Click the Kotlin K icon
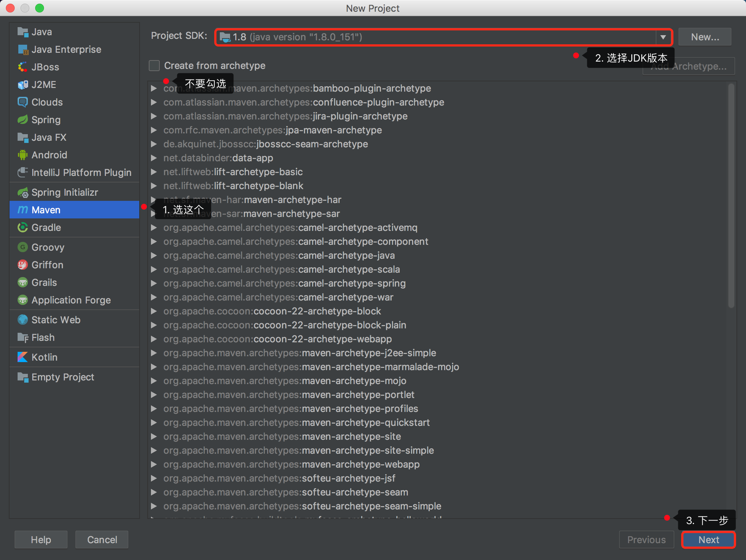Screen dimensions: 746x560 pos(23,357)
